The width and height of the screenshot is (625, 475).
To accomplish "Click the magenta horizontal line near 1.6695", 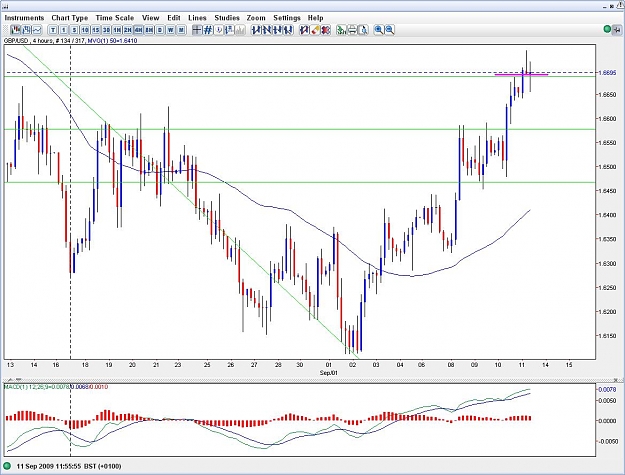I will point(521,75).
